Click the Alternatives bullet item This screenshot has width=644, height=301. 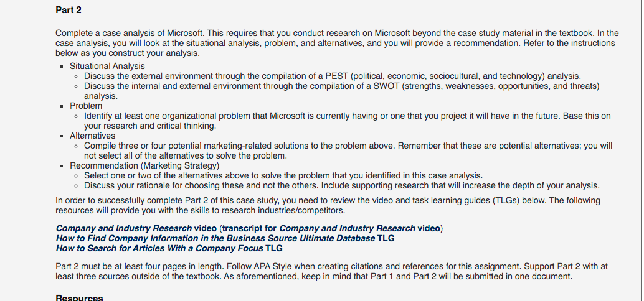(92, 136)
